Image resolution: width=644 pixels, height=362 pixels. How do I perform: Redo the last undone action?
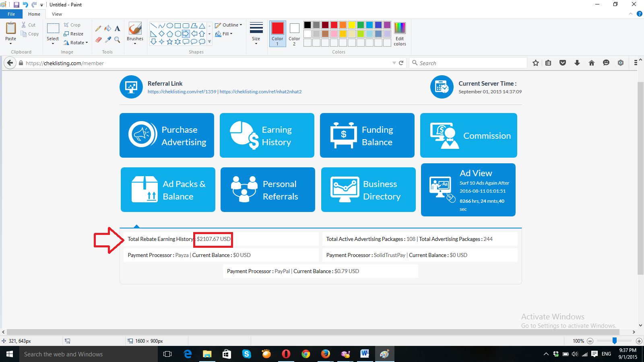point(34,5)
